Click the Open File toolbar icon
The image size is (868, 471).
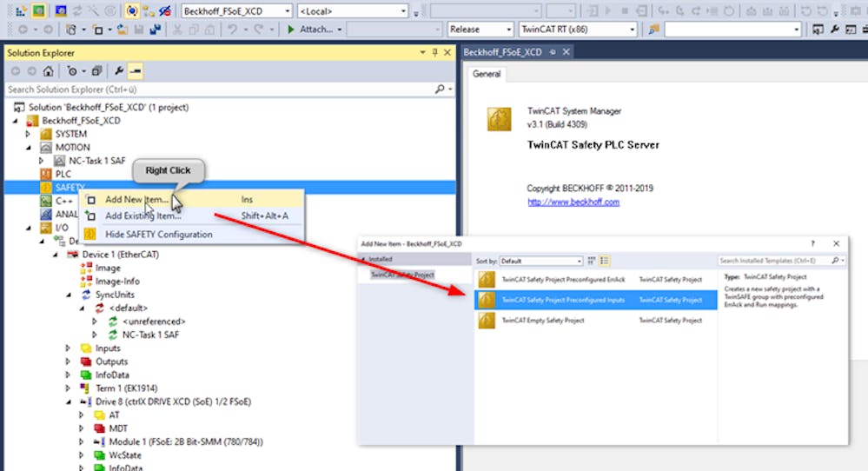click(x=122, y=30)
